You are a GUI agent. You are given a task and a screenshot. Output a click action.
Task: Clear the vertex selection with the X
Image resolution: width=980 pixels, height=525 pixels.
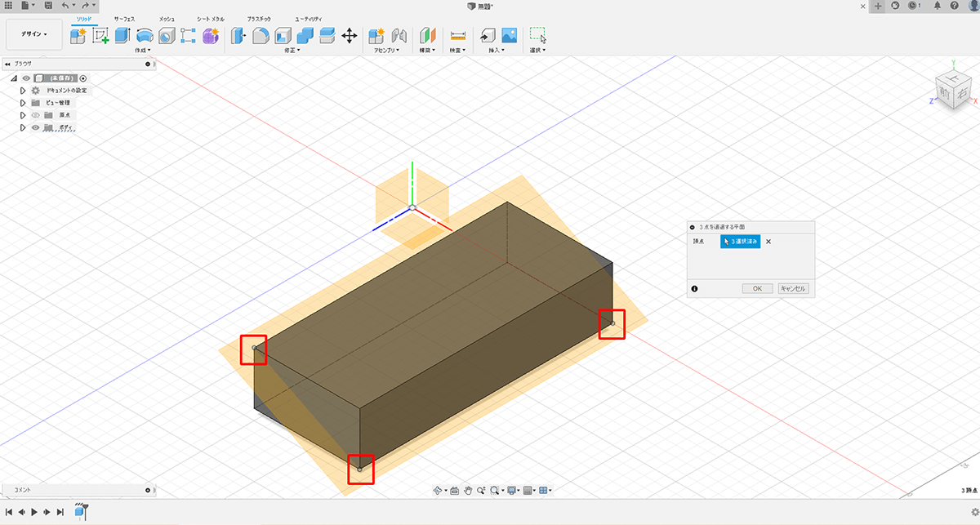(x=768, y=242)
